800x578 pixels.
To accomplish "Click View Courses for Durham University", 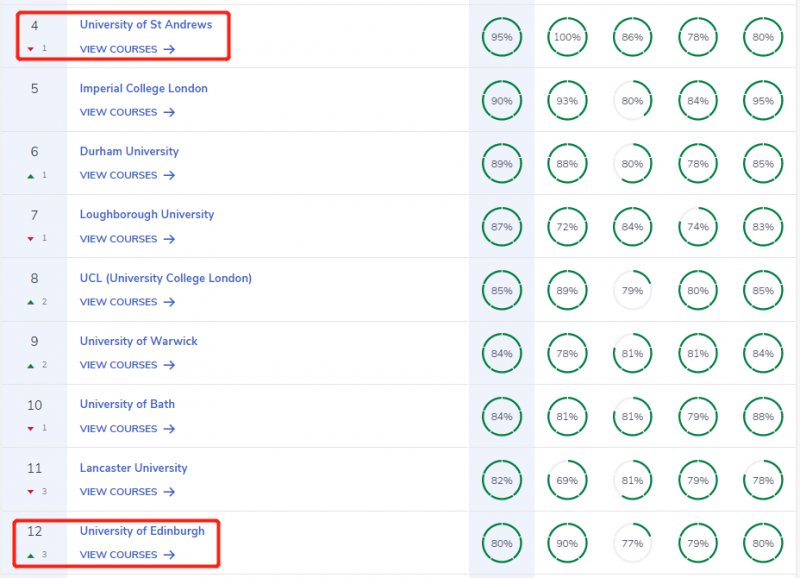I will point(127,175).
